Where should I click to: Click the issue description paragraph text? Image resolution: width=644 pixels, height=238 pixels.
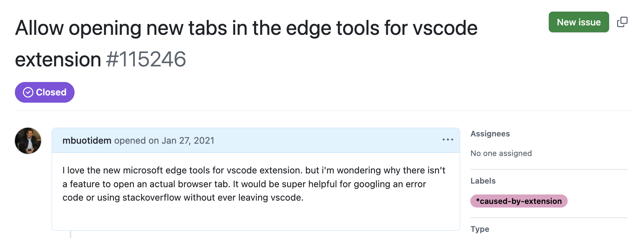(254, 184)
